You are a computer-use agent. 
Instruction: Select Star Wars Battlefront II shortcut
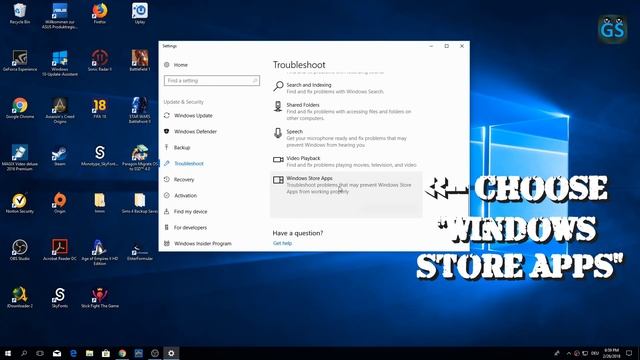click(140, 110)
